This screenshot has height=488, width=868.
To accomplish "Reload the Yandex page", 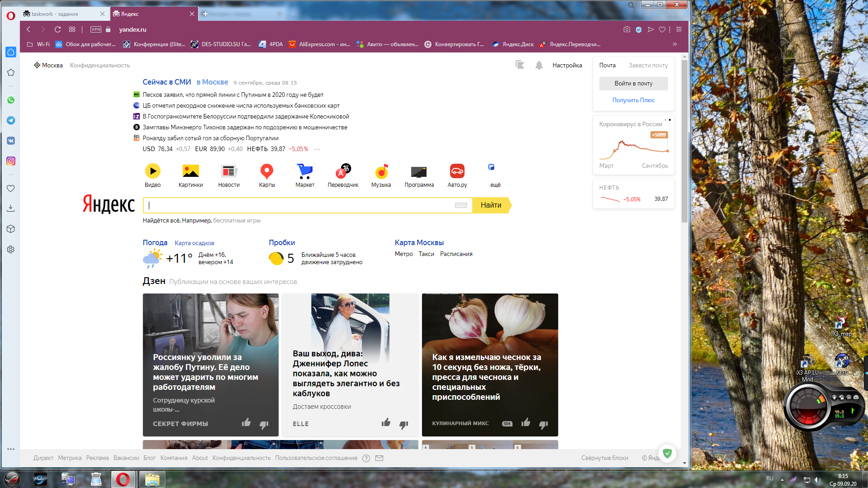I will [57, 29].
